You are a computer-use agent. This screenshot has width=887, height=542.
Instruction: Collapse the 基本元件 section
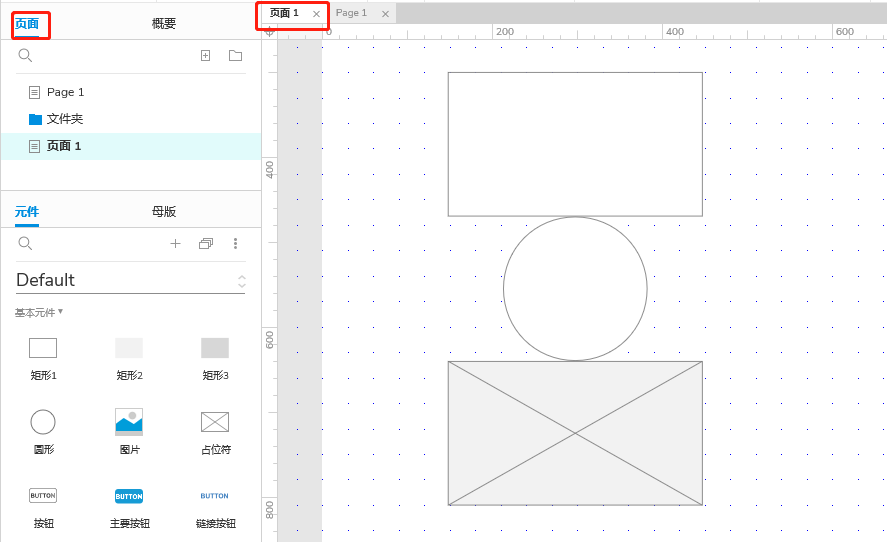[x=38, y=313]
